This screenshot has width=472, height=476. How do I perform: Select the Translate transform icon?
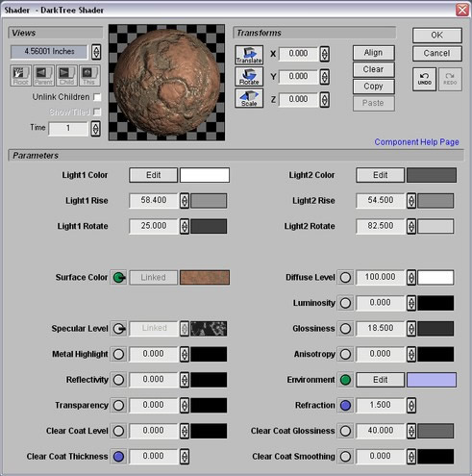pyautogui.click(x=249, y=55)
